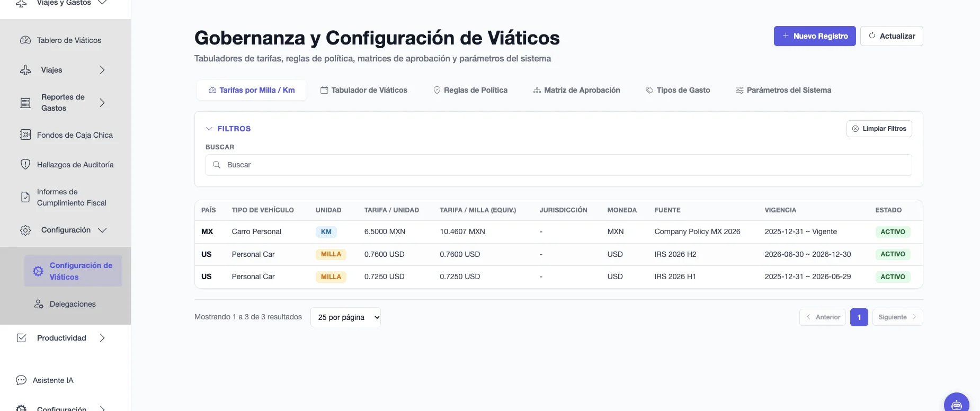This screenshot has height=411, width=980.
Task: Open the 25 por página dropdown
Action: coord(345,317)
